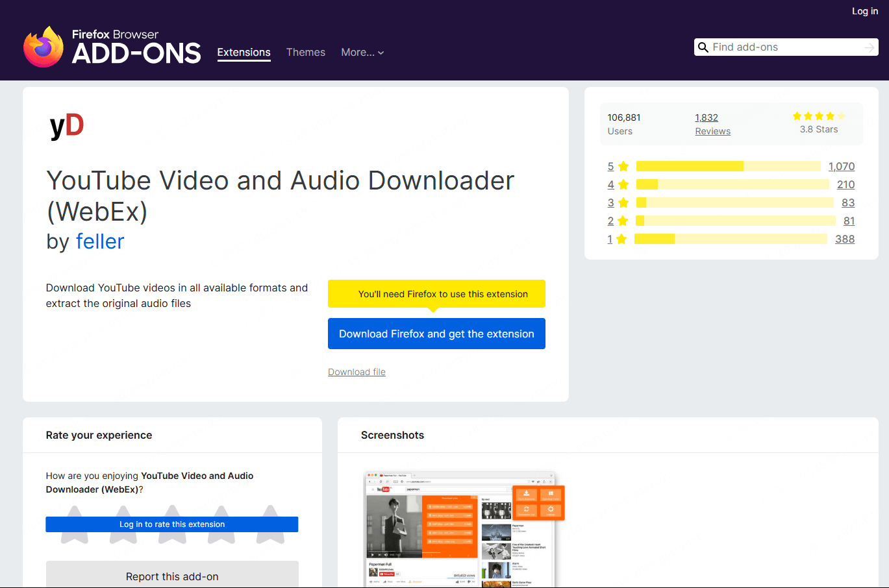Click the extension title YouTube Video and Audio Downloader
Viewport: 889px width, 588px height.
click(x=280, y=195)
